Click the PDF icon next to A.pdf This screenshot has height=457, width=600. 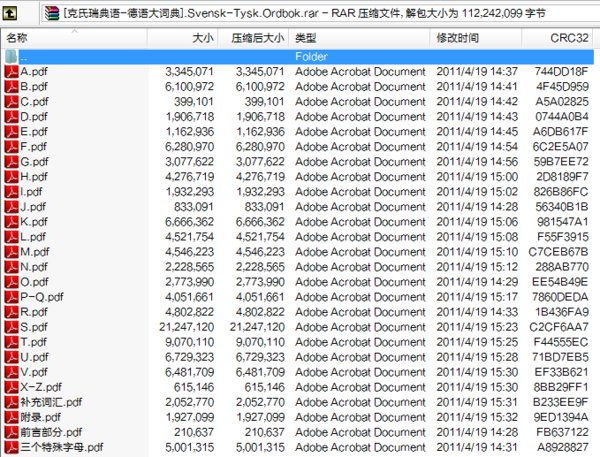point(11,72)
